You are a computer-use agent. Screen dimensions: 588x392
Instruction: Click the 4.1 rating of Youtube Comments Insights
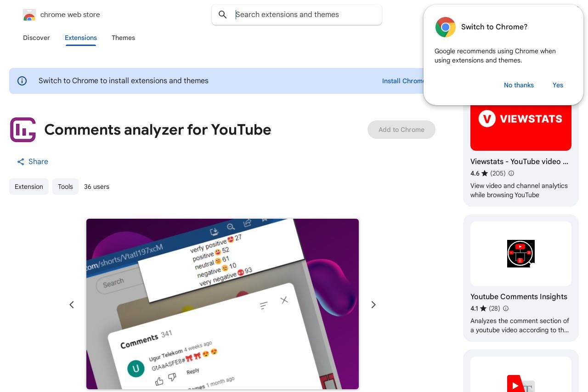coord(474,308)
